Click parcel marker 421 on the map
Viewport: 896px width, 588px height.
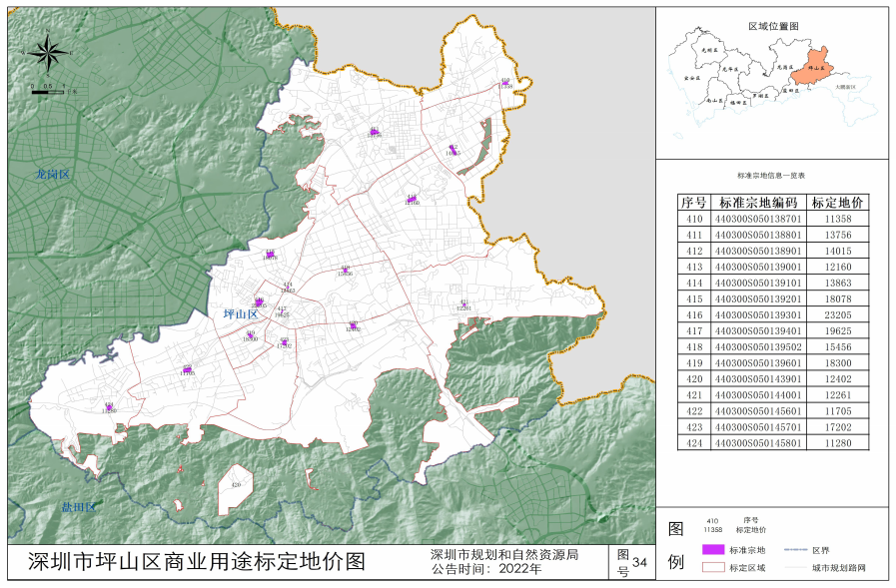click(x=463, y=304)
